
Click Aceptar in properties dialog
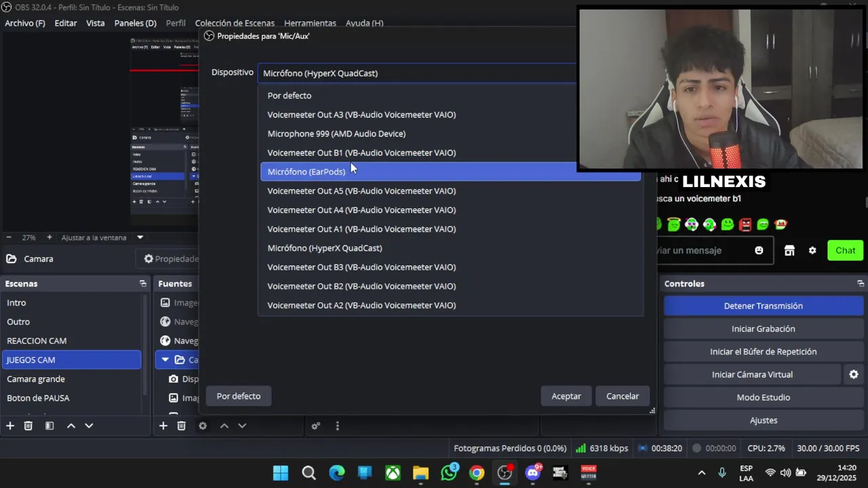[x=566, y=396]
